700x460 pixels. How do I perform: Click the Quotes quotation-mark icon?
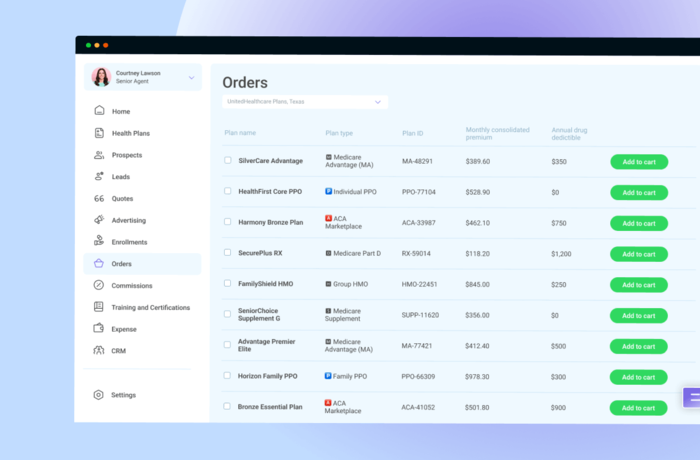click(x=99, y=198)
